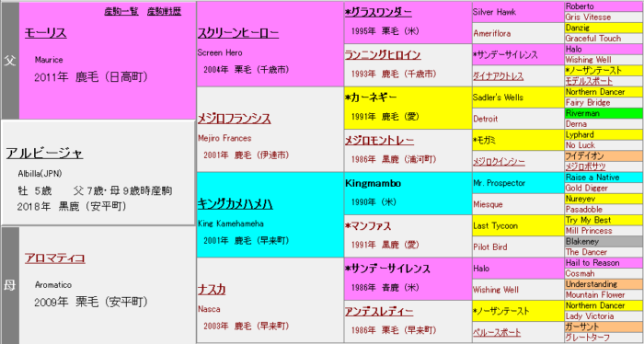Click horse name アルビージャ
644x344 pixels.
pos(44,154)
